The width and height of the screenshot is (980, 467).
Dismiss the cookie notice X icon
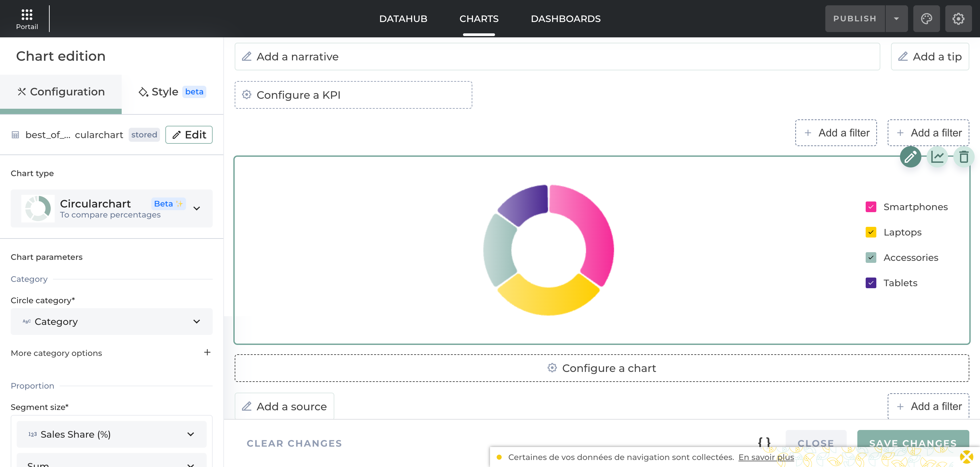point(966,457)
